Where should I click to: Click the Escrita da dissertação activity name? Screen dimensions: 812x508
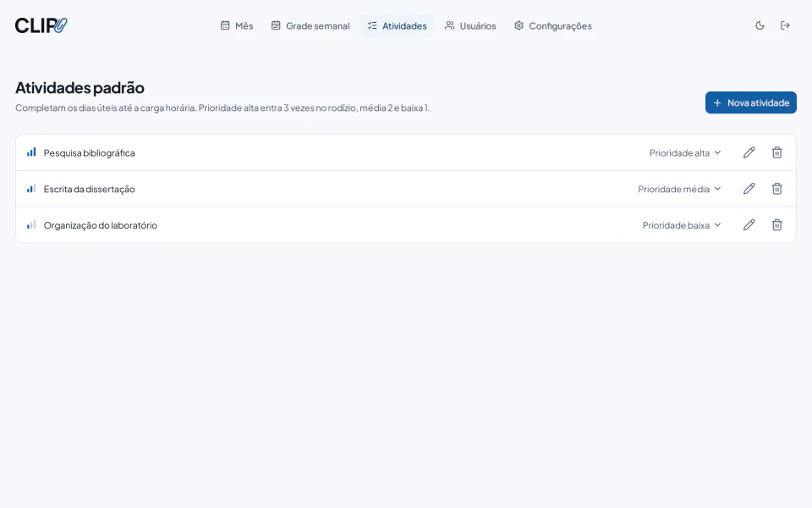pos(89,189)
